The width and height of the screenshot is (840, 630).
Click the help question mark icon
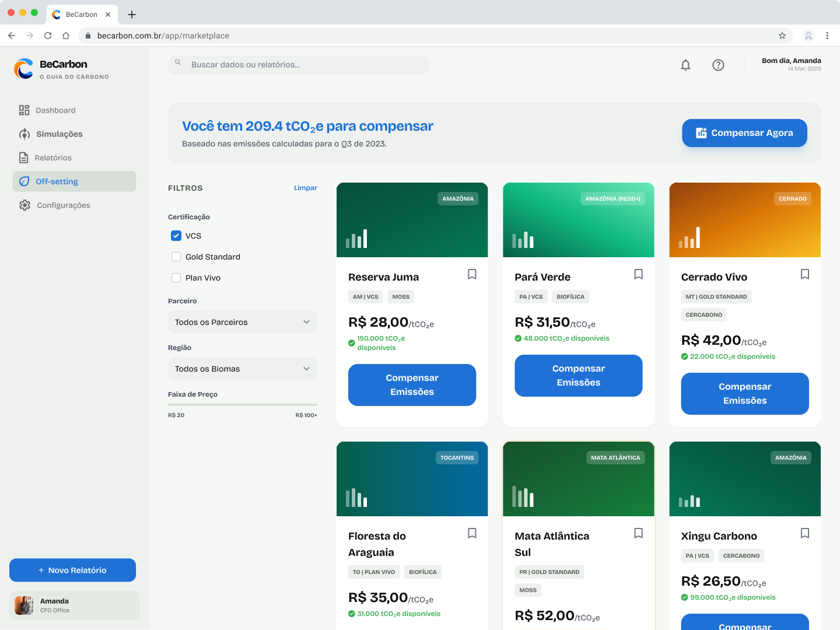pyautogui.click(x=718, y=65)
